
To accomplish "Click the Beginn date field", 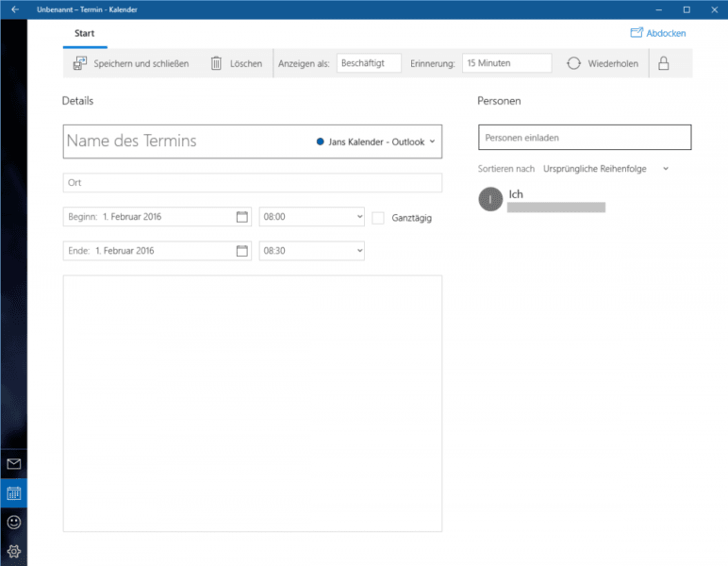I will point(157,217).
